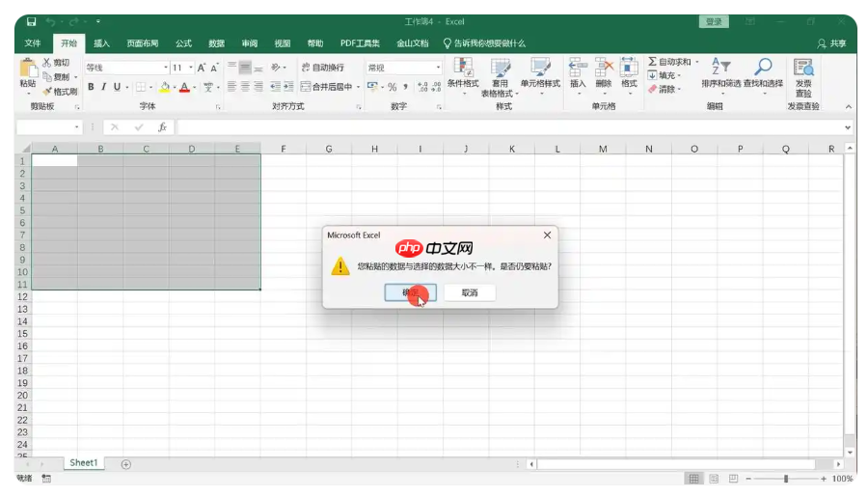The image size is (868, 497).
Task: Open Format as Table (套用表格格式)
Action: pos(500,77)
